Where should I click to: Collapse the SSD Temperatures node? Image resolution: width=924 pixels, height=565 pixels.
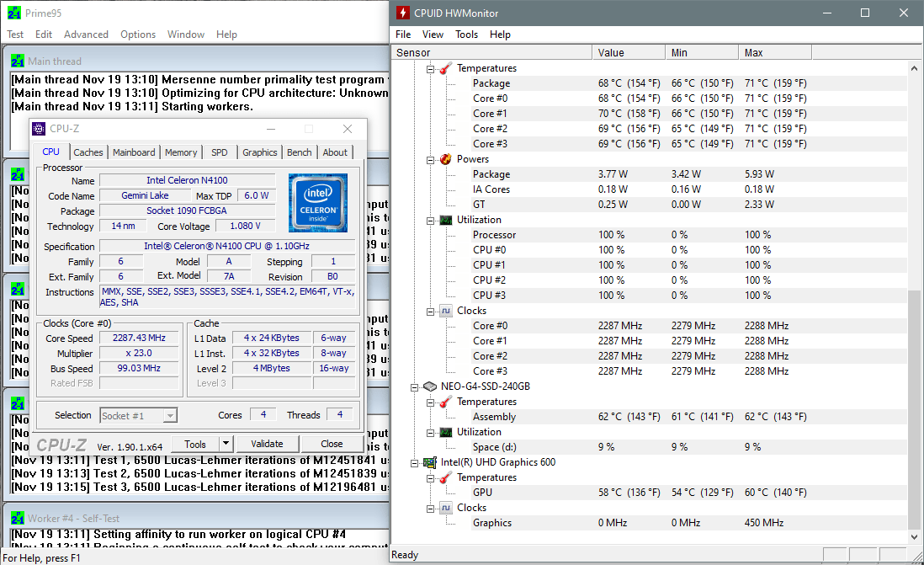click(430, 402)
